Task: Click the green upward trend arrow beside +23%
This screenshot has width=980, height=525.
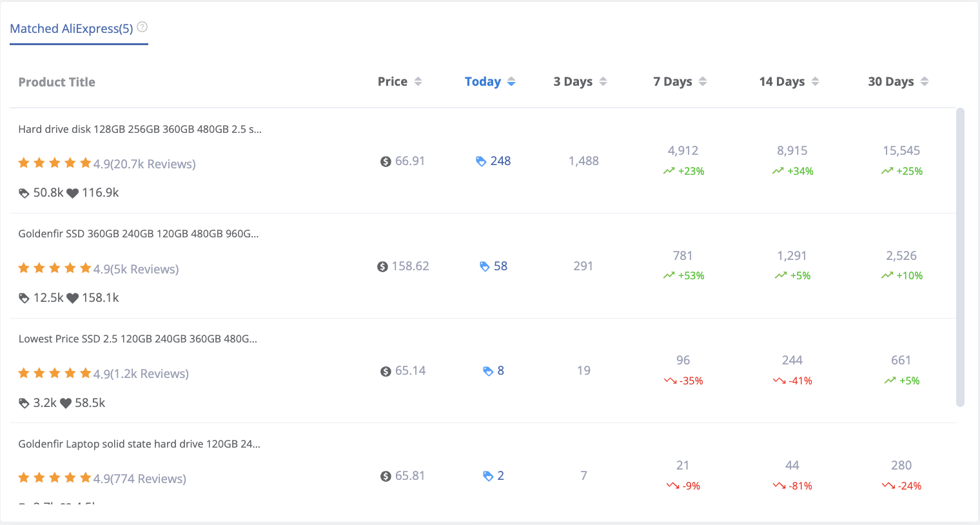Action: click(x=669, y=170)
